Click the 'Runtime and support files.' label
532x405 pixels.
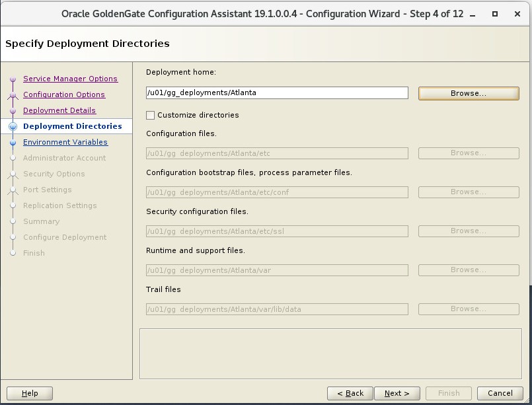point(196,250)
